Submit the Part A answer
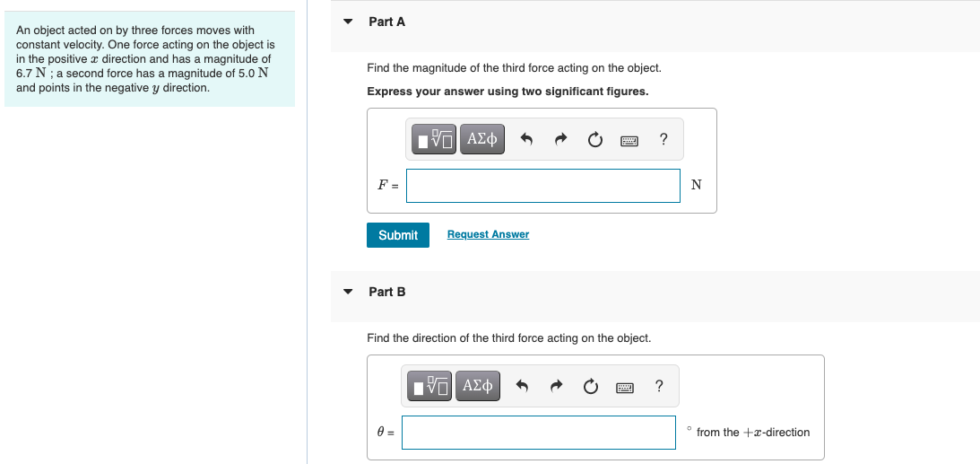980x464 pixels. pos(398,235)
